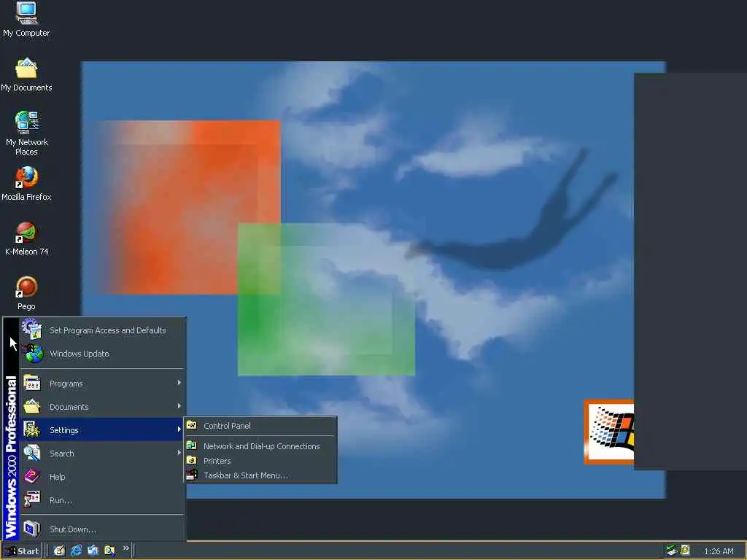
Task: Launch Internet Explorer from Quick Launch
Action: tap(76, 551)
